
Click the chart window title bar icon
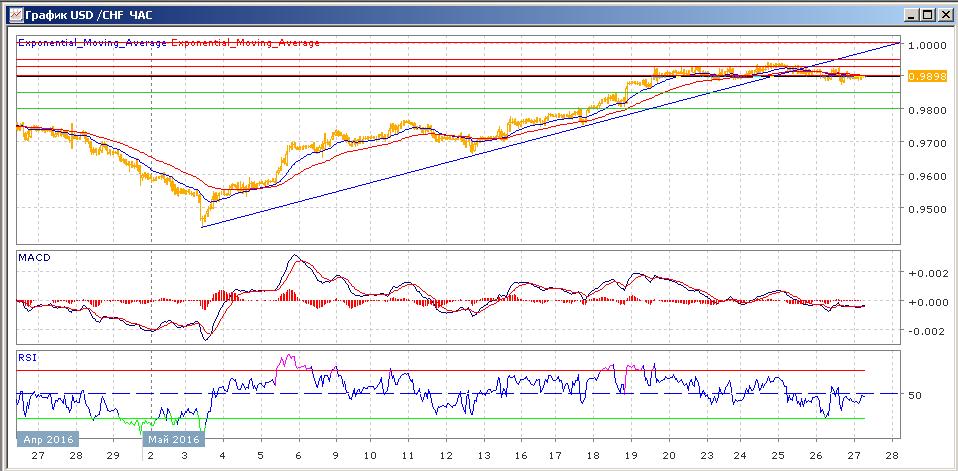[15, 13]
